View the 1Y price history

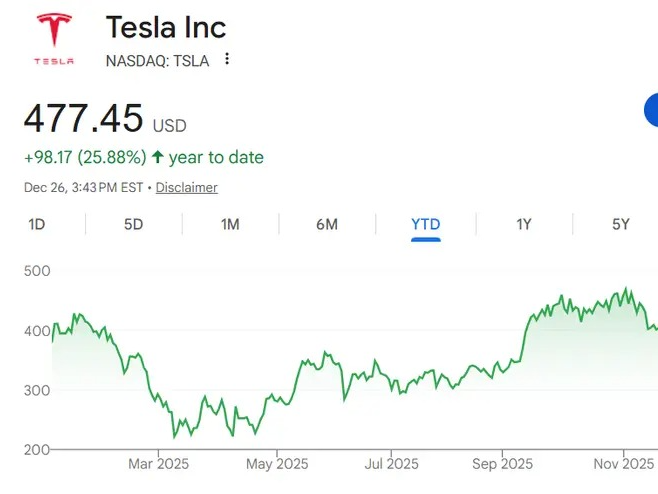524,224
